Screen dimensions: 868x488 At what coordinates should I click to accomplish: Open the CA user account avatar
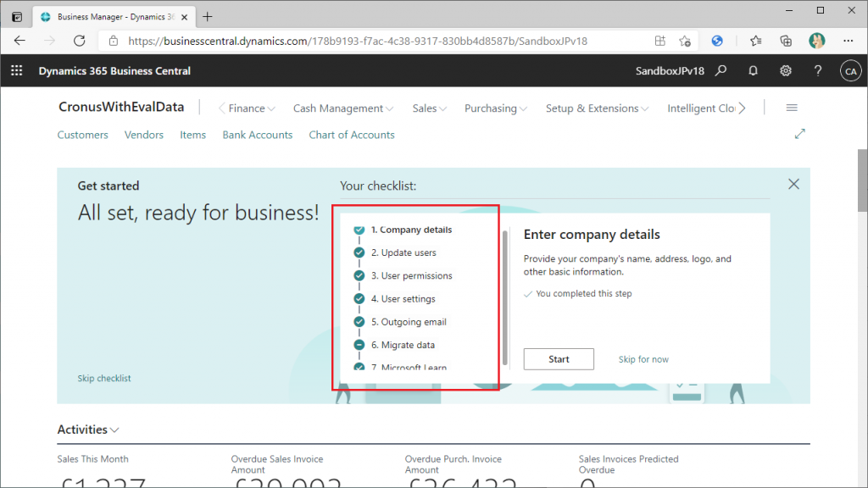coord(851,71)
